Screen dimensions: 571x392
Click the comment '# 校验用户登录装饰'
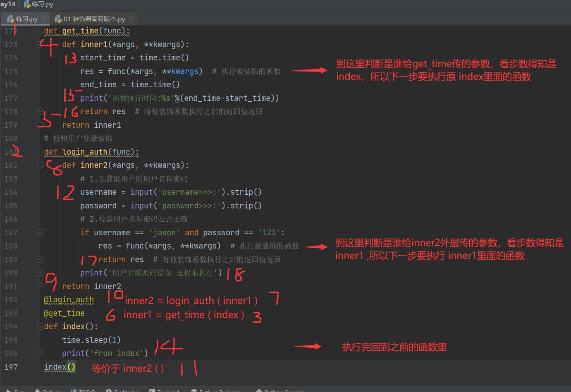click(78, 139)
